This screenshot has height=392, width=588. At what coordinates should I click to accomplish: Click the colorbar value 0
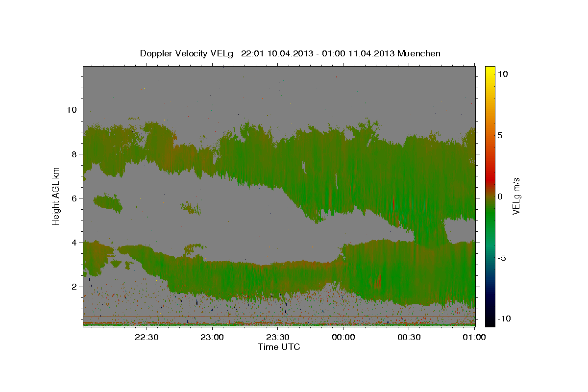point(500,196)
